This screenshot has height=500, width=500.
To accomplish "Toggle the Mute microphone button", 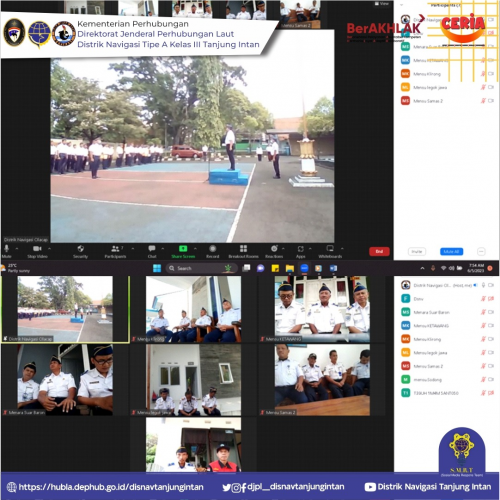I will coord(7,249).
